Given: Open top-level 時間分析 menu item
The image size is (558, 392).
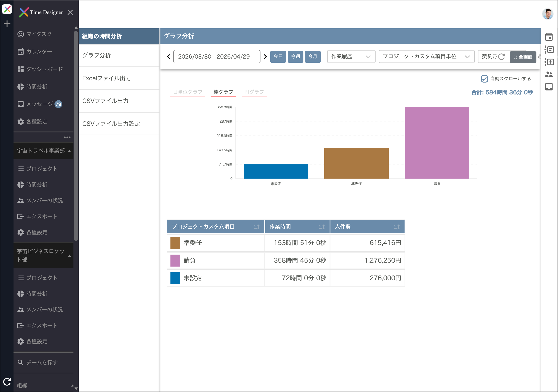Looking at the screenshot, I should tap(44, 87).
